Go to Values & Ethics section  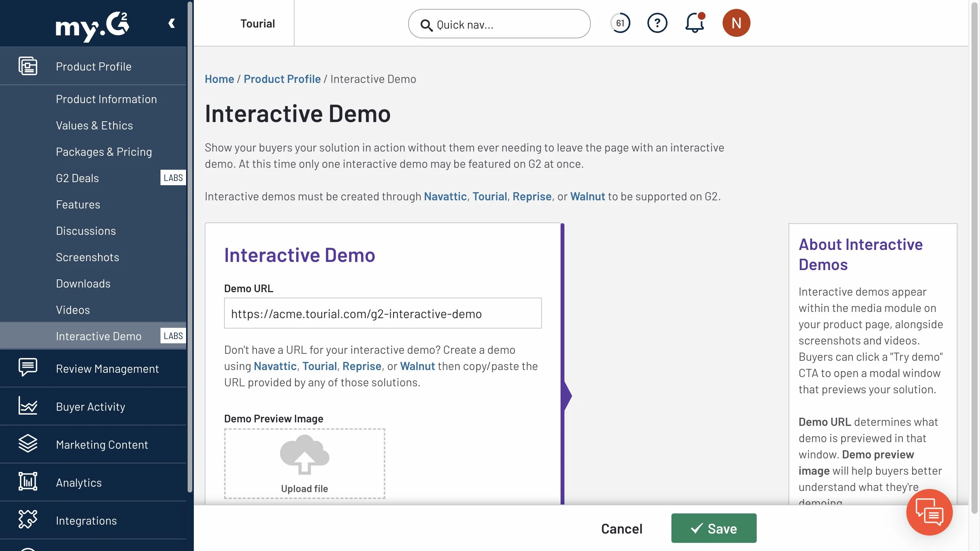coord(94,126)
